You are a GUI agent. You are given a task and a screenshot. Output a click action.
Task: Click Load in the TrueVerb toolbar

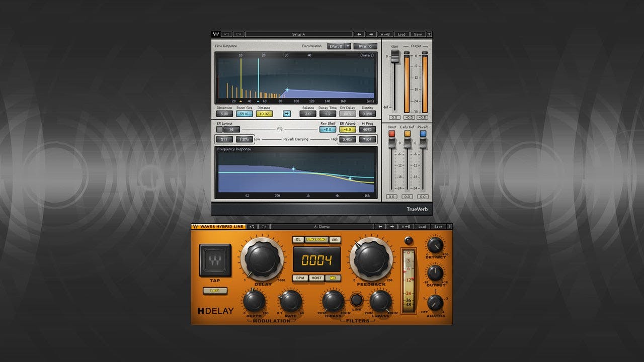pos(401,34)
